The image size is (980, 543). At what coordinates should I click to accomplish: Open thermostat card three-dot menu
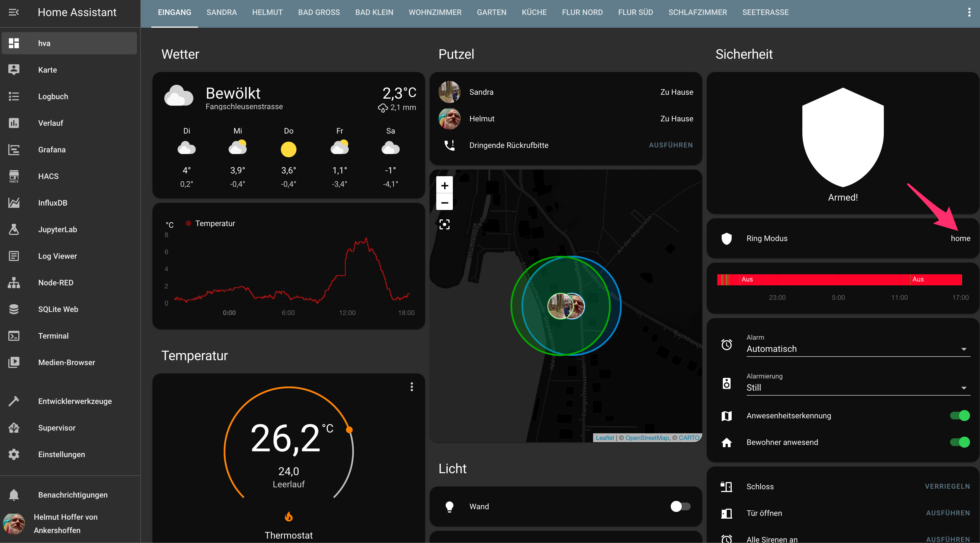click(x=412, y=387)
